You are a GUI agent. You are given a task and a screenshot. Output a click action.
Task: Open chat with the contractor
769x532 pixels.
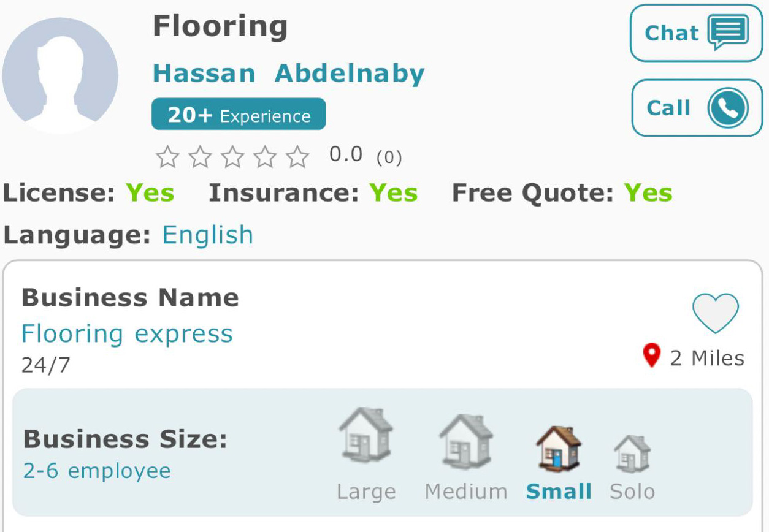pyautogui.click(x=696, y=32)
